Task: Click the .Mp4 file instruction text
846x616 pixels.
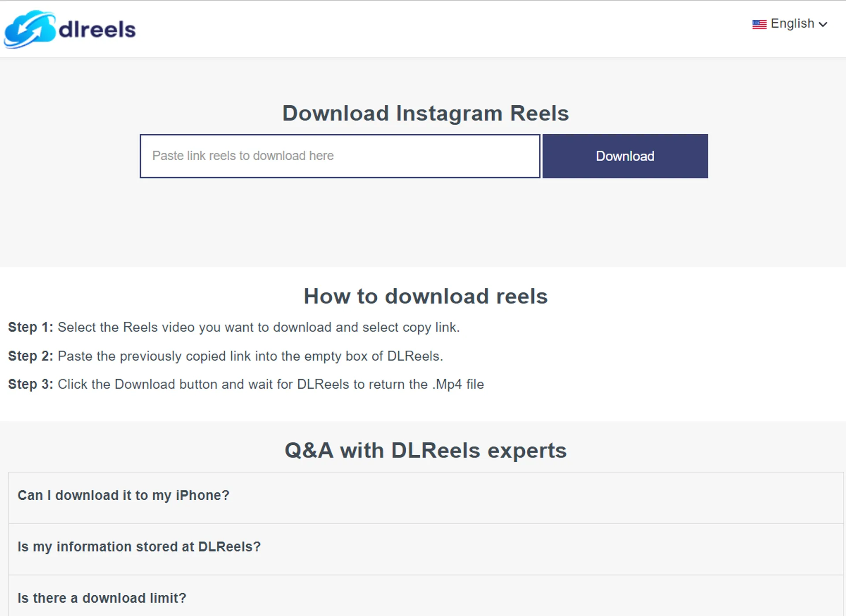Action: coord(458,384)
